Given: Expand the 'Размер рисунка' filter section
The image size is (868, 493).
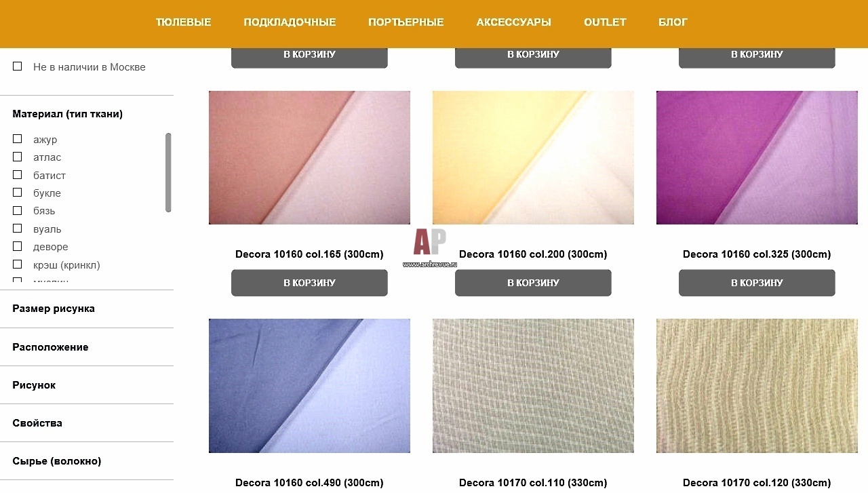Looking at the screenshot, I should 87,309.
